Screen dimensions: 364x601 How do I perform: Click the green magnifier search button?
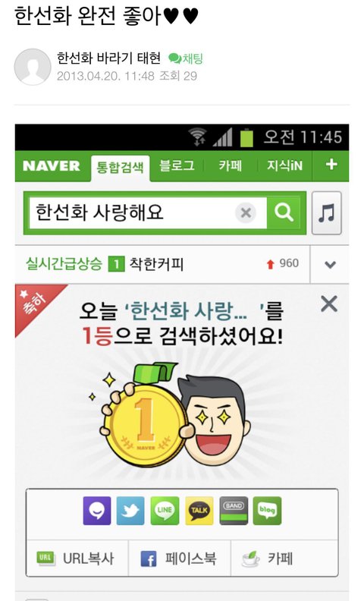tap(283, 212)
